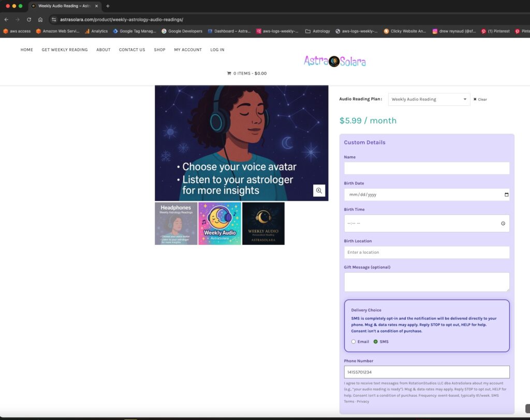
Task: Select the colorful moon Weekly Audio thumbnail
Action: click(219, 223)
